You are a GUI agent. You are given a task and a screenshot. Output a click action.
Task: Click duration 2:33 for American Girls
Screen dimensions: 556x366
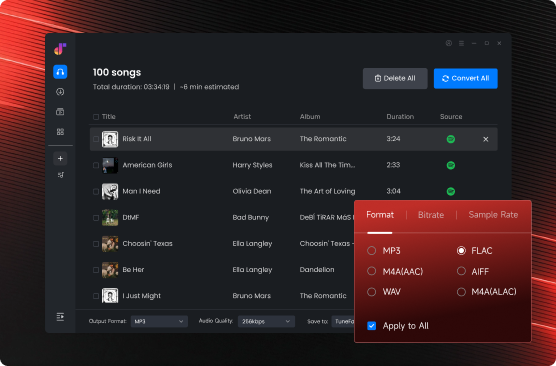(x=393, y=165)
